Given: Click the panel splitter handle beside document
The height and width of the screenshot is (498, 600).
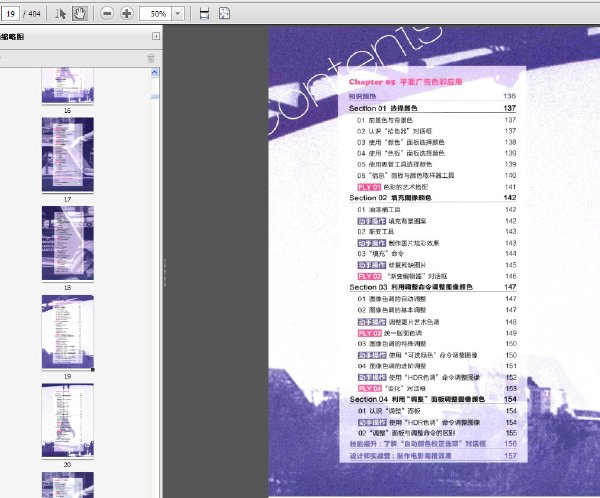Looking at the screenshot, I should tap(165, 273).
